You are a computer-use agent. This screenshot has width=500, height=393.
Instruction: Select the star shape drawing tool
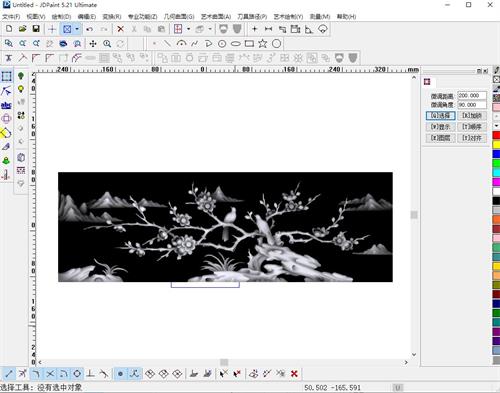click(263, 44)
